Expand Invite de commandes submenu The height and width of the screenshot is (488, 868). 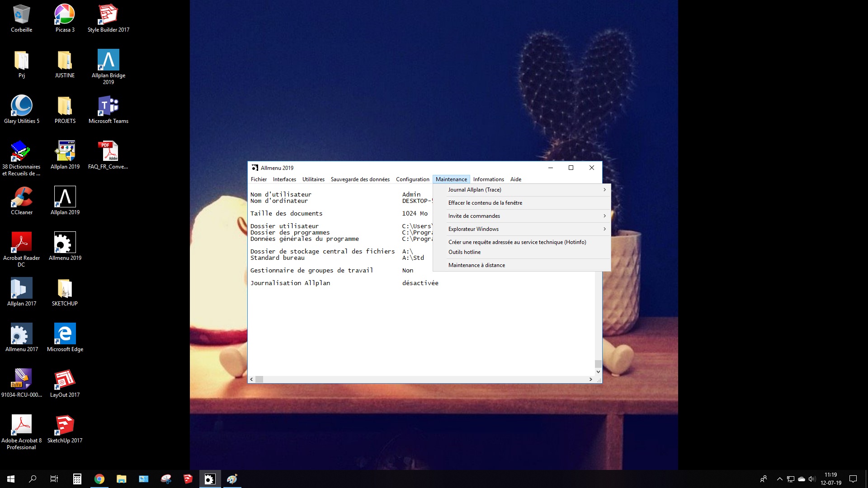pyautogui.click(x=522, y=216)
